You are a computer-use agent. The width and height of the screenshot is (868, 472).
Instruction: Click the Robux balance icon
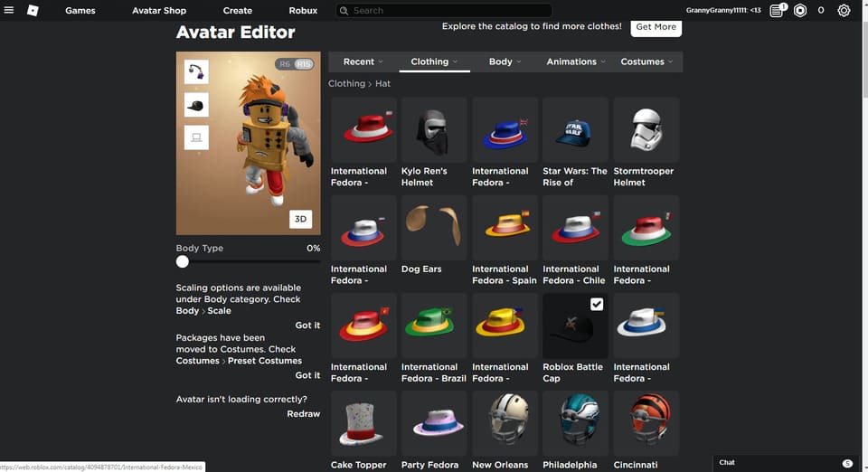[x=799, y=11]
